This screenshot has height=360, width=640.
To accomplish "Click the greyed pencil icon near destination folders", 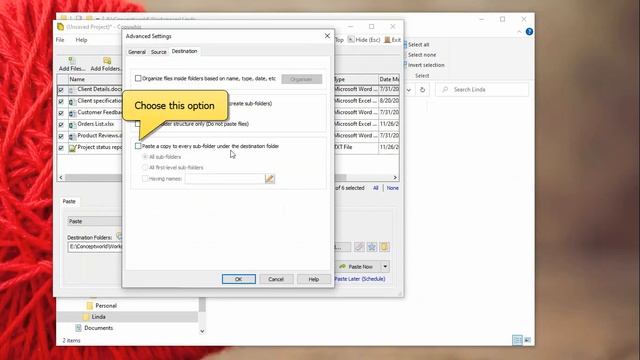I will click(359, 247).
